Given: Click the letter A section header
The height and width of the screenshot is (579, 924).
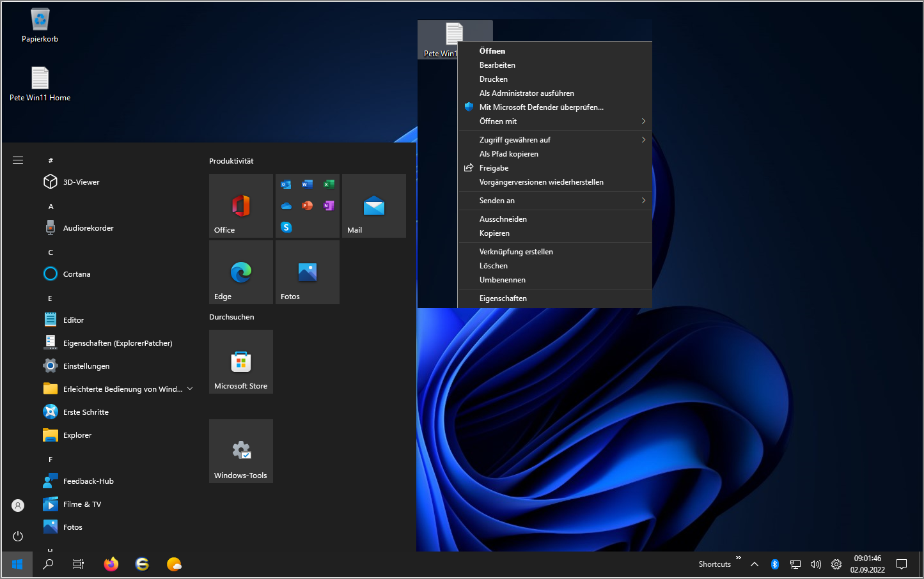Looking at the screenshot, I should click(51, 206).
